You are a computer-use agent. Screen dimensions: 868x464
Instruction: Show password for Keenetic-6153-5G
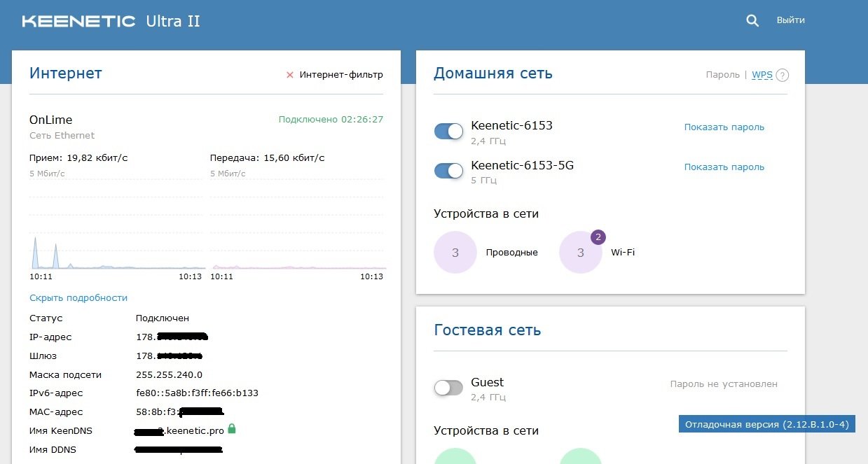(724, 167)
